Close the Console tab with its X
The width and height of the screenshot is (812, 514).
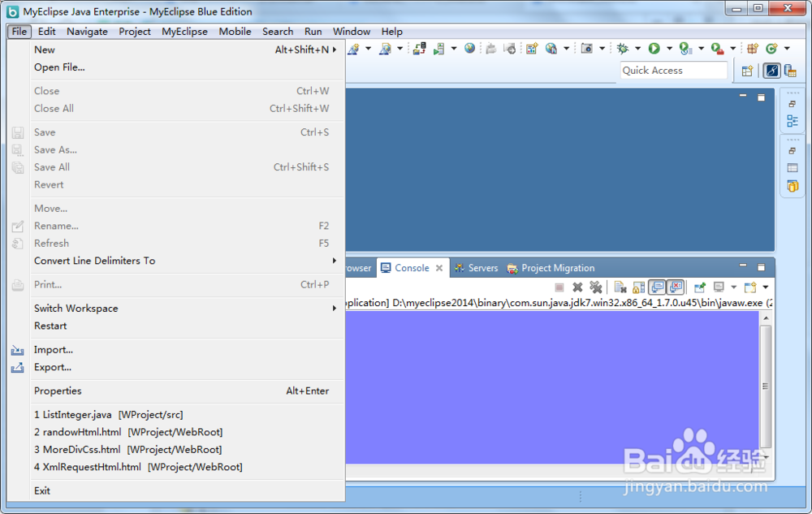pos(439,268)
